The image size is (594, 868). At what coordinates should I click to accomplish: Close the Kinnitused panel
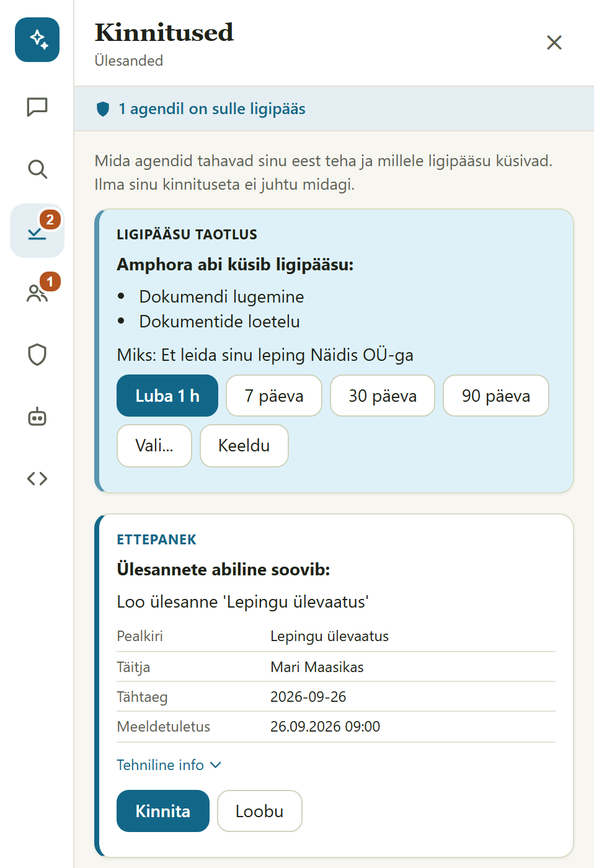pos(554,42)
